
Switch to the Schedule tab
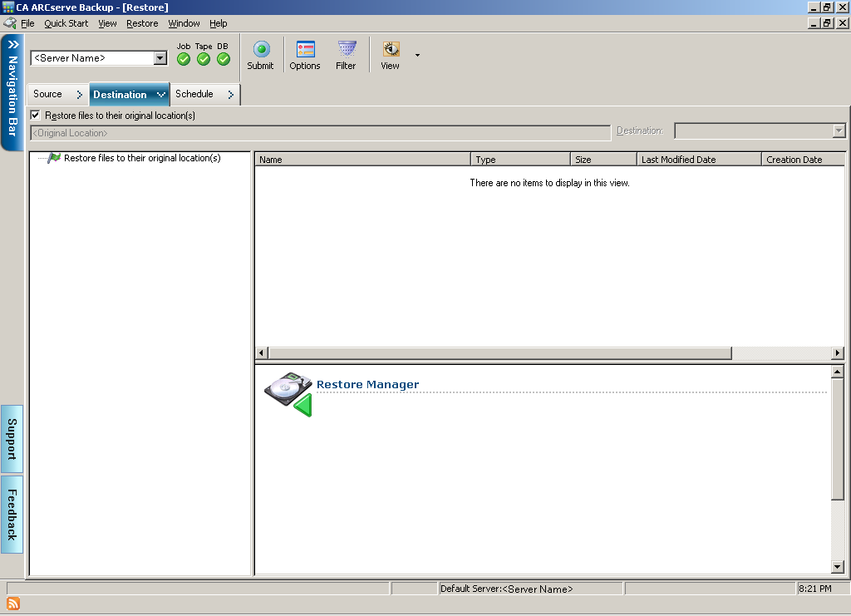(194, 94)
